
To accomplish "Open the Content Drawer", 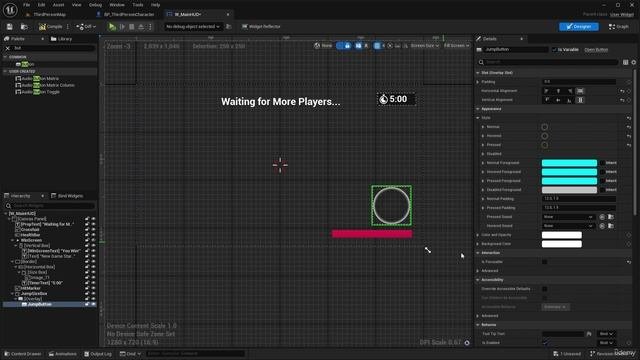I will 23,354.
